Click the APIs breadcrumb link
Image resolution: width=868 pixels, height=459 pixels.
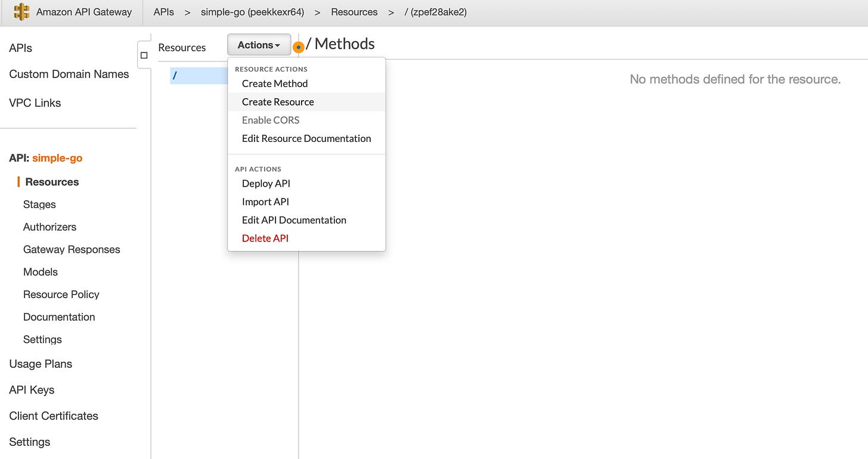164,12
